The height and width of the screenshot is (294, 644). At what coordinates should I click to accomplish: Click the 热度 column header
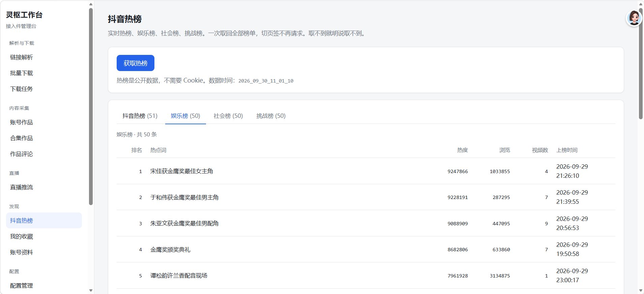pyautogui.click(x=462, y=150)
